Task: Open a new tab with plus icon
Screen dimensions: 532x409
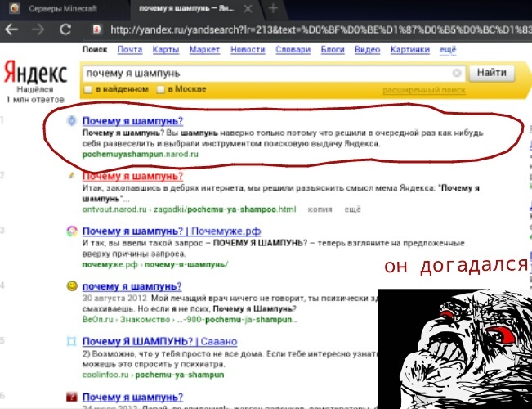Action: pos(273,8)
